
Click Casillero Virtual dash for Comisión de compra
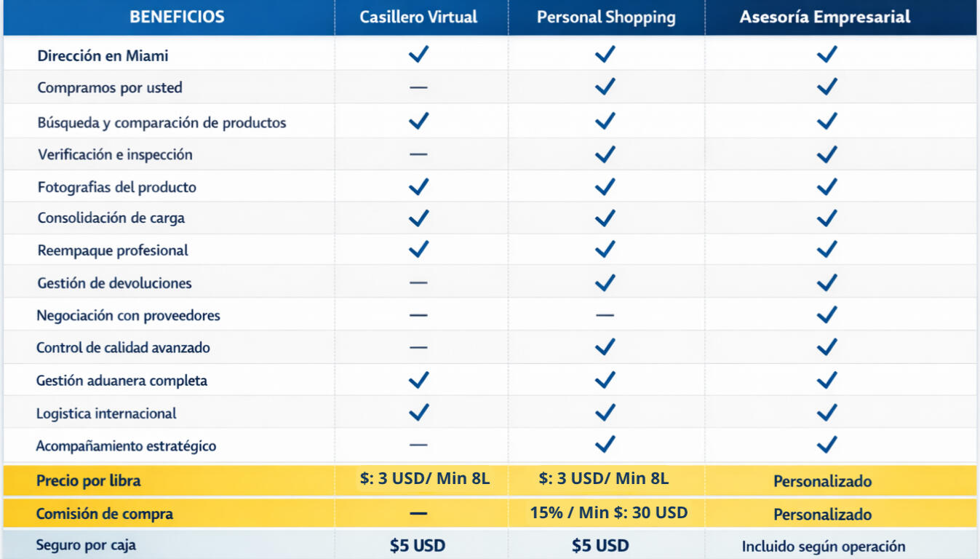418,513
